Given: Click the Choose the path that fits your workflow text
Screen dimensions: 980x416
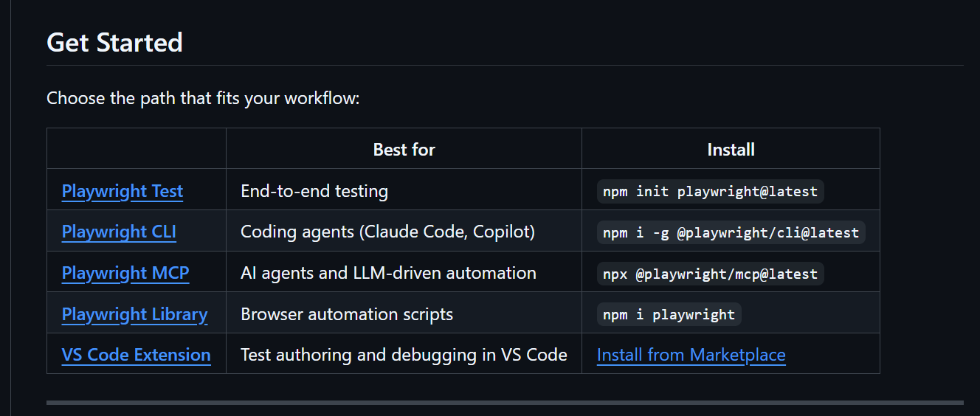Looking at the screenshot, I should coord(203,98).
